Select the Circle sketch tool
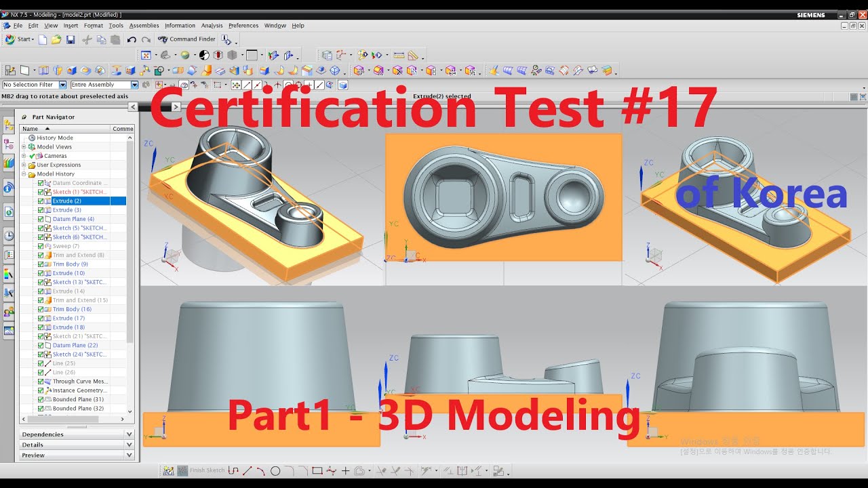This screenshot has height=488, width=868. tap(275, 470)
